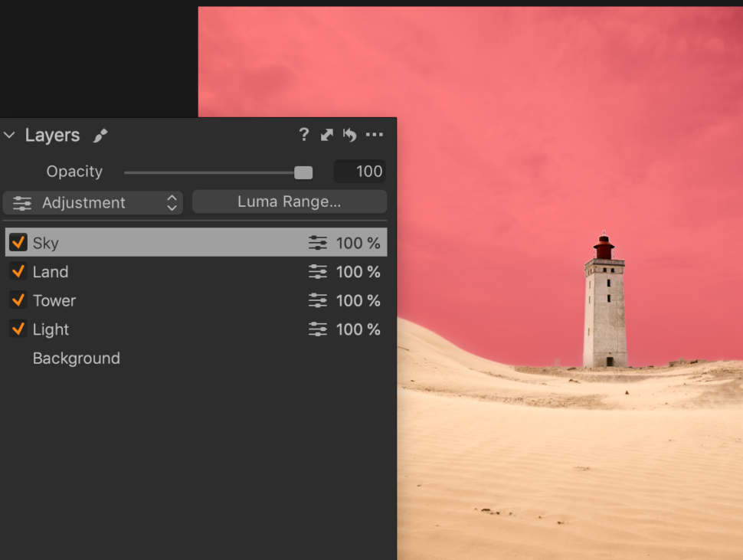743x560 pixels.
Task: Open the Luma Range dialog
Action: (289, 201)
